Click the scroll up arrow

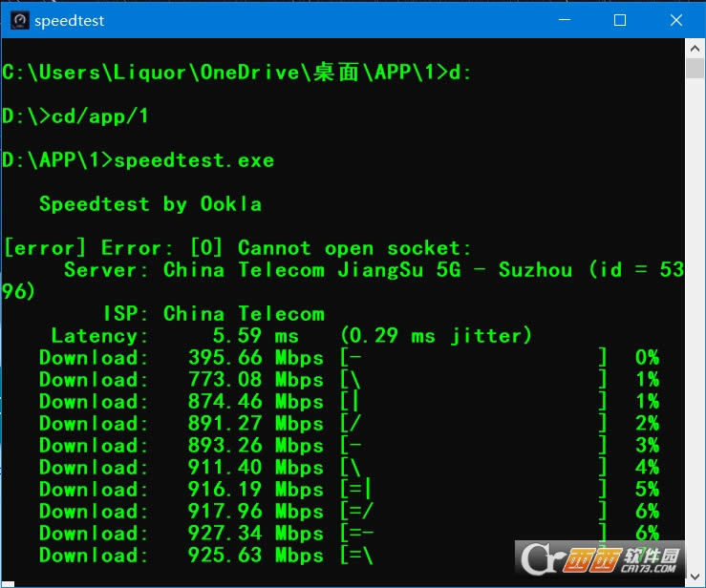[695, 50]
